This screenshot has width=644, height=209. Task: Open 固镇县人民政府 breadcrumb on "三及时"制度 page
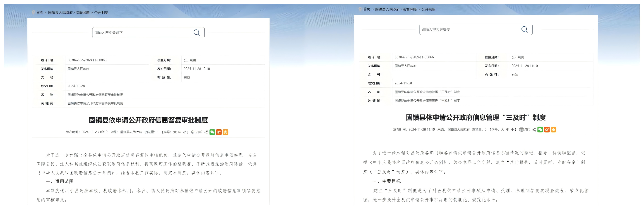[x=387, y=9]
